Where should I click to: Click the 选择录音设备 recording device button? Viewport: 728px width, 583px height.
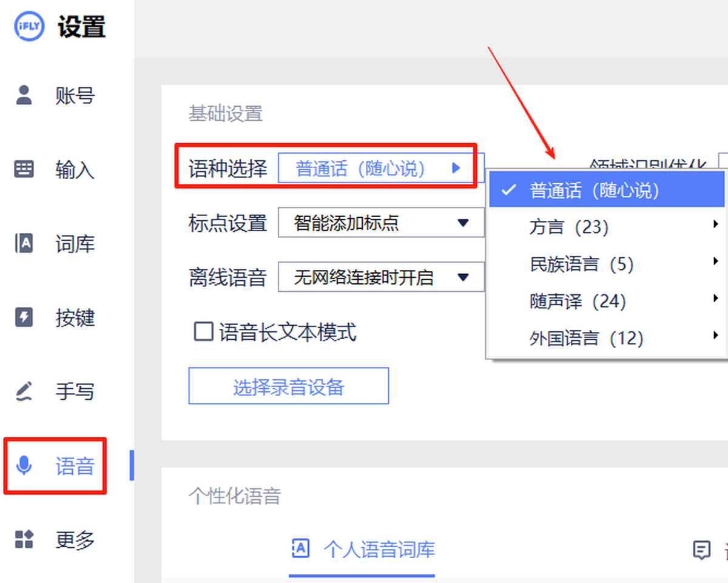(x=289, y=385)
